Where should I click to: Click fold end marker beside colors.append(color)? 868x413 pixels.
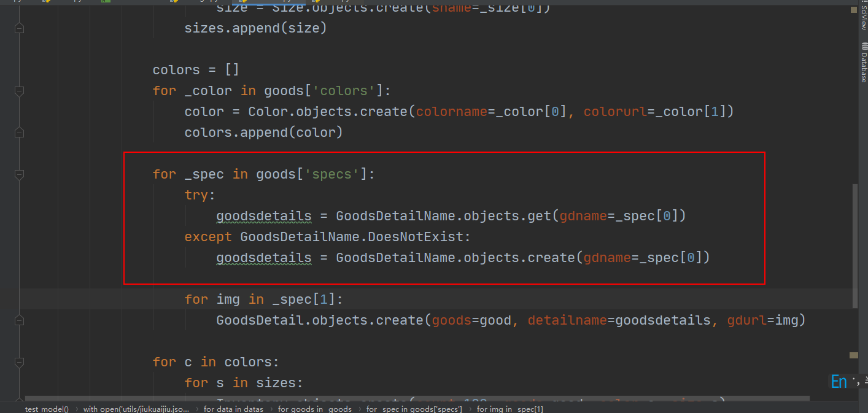coord(19,133)
